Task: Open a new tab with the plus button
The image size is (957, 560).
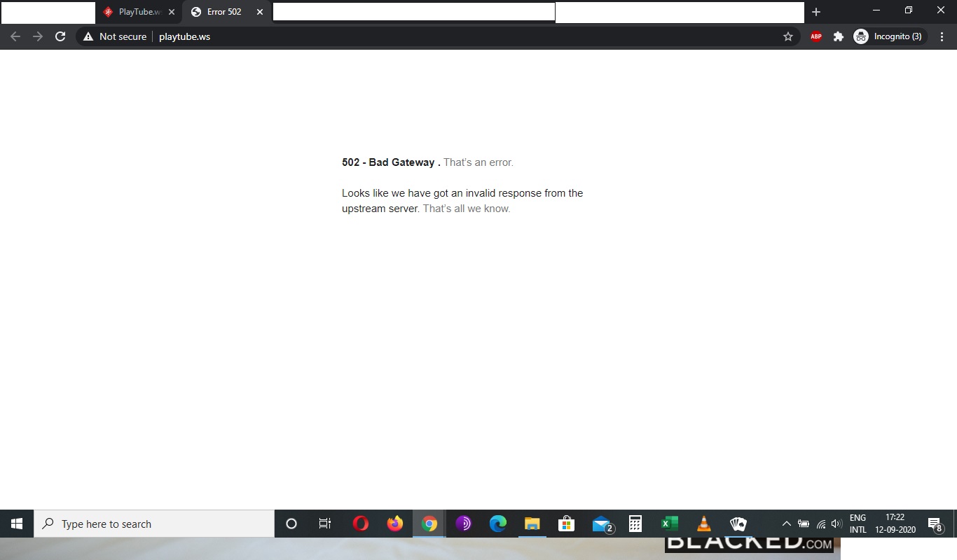Action: [x=815, y=12]
